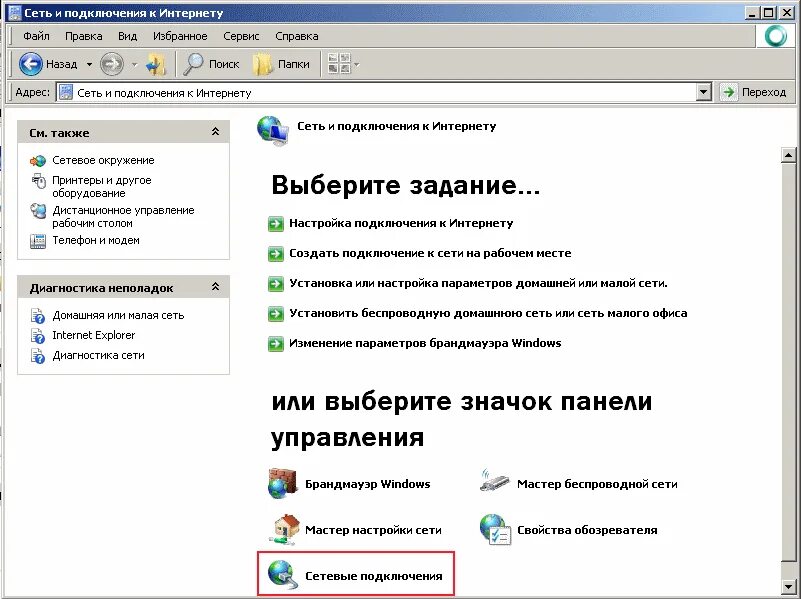Image resolution: width=801 pixels, height=599 pixels.
Task: Open Сетевые подключения link
Action: click(x=373, y=576)
